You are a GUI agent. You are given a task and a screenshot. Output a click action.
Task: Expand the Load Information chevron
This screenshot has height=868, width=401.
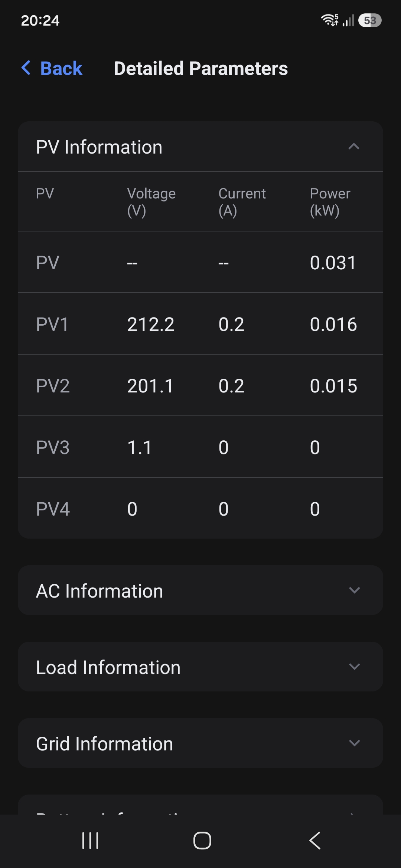click(x=355, y=667)
